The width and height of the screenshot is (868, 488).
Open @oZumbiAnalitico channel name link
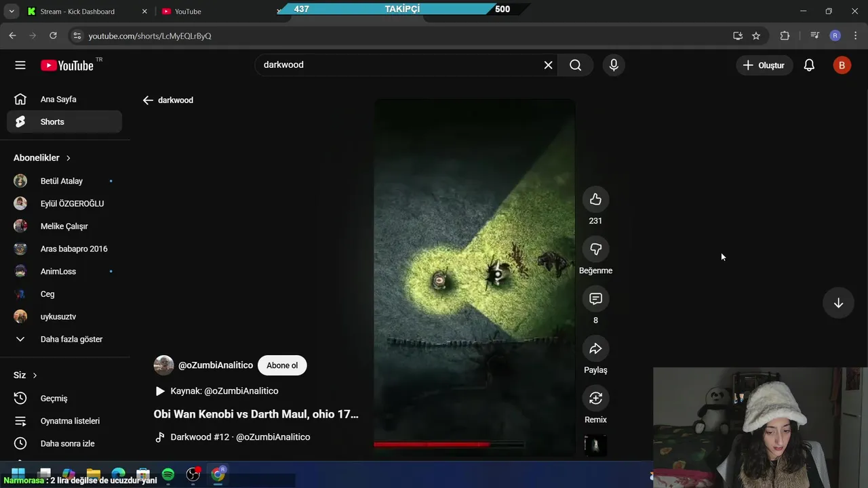coord(216,365)
